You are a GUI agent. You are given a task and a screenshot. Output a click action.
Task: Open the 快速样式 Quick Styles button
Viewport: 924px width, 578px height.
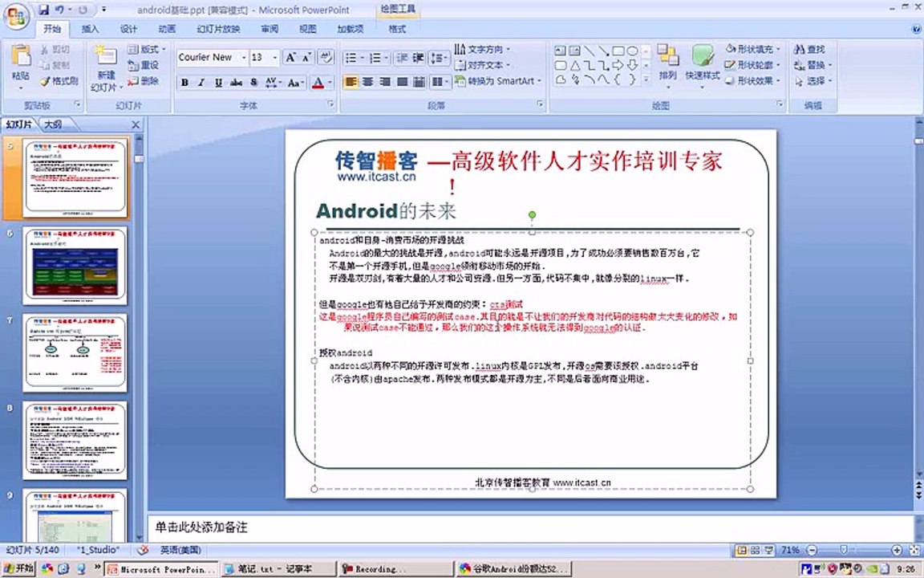pos(703,66)
